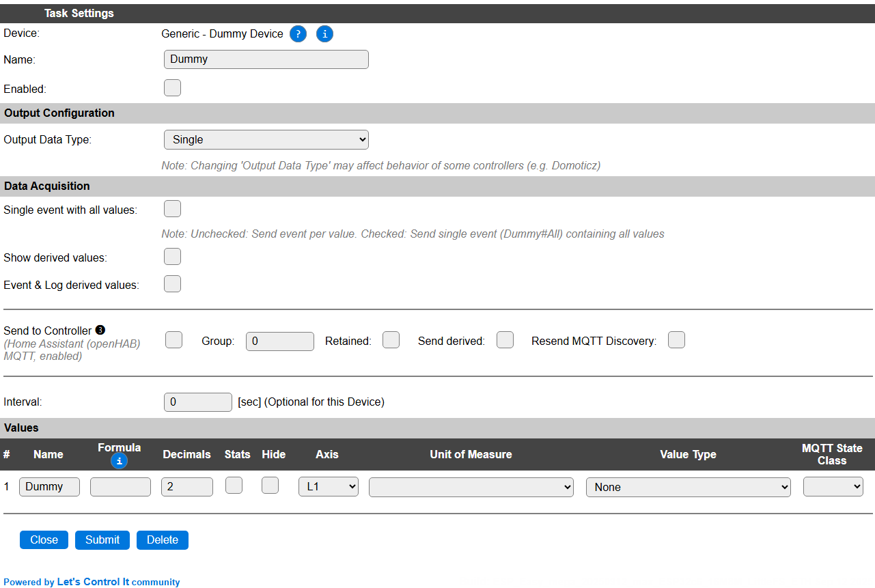Enable Resend MQTT Discovery
This screenshot has height=588, width=875.
tap(676, 340)
